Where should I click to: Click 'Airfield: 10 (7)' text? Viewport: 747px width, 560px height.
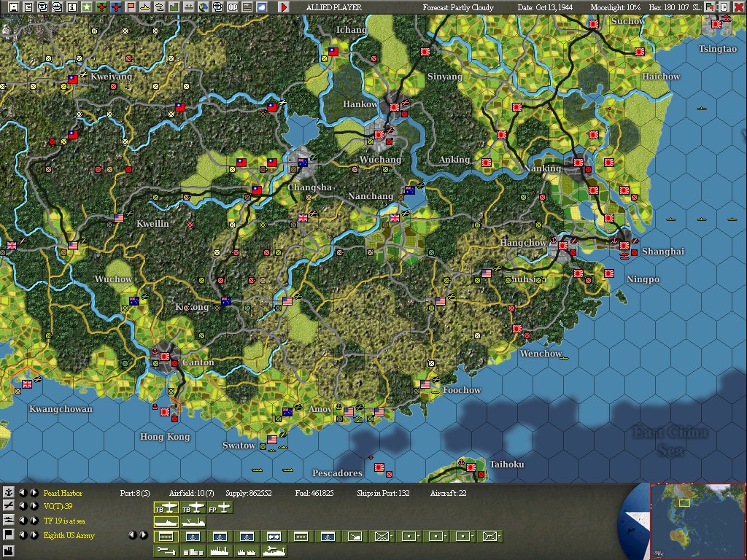coord(192,493)
